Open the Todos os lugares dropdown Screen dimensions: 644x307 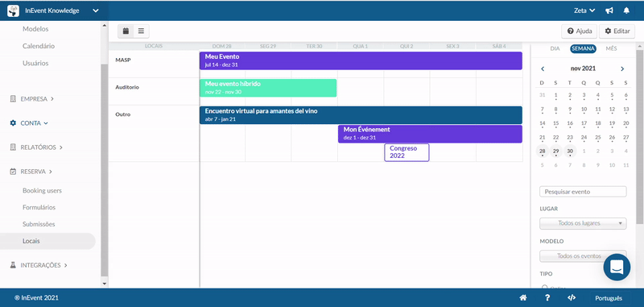pyautogui.click(x=583, y=223)
